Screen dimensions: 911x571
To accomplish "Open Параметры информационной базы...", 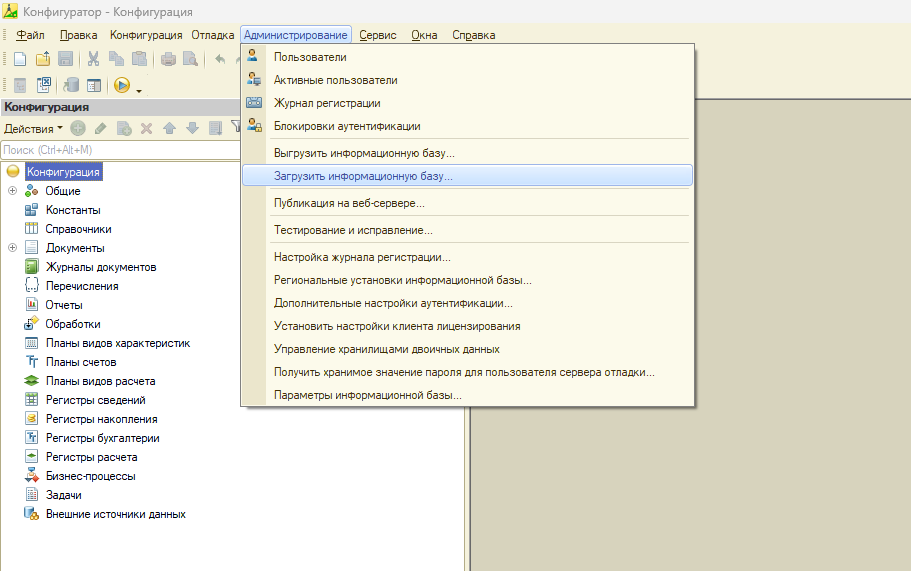I will [x=467, y=395].
